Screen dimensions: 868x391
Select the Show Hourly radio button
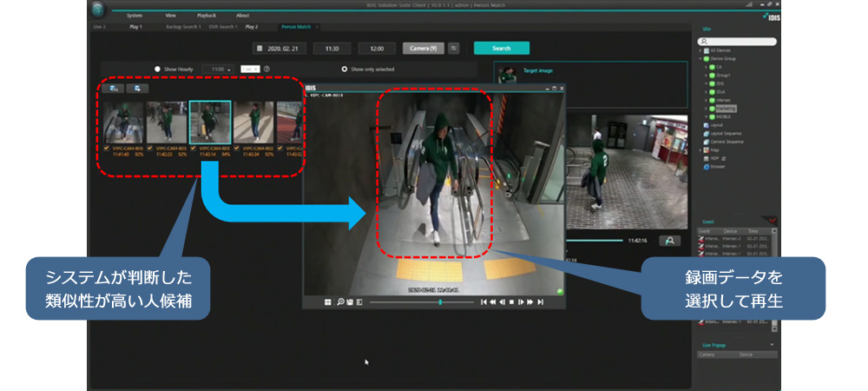point(157,68)
